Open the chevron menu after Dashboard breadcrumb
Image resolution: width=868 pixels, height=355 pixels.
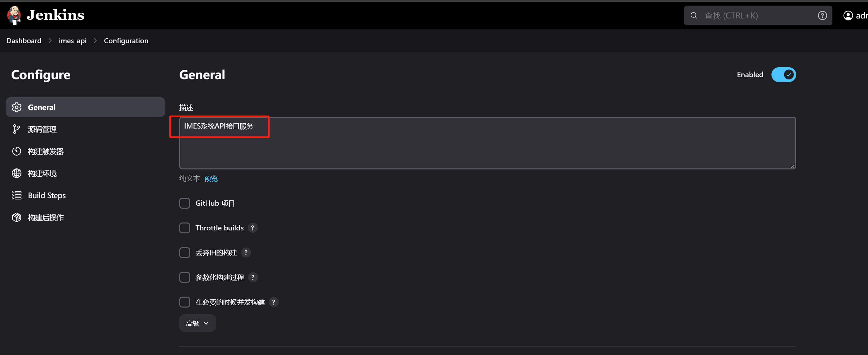[x=50, y=41]
